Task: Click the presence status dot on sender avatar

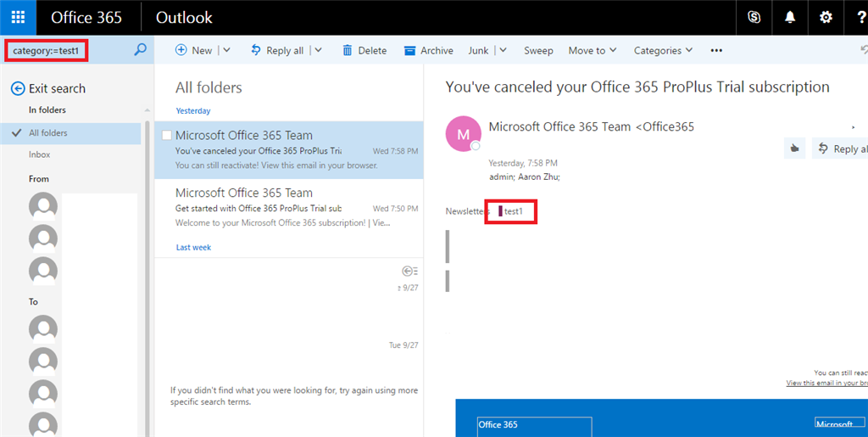Action: click(x=475, y=146)
